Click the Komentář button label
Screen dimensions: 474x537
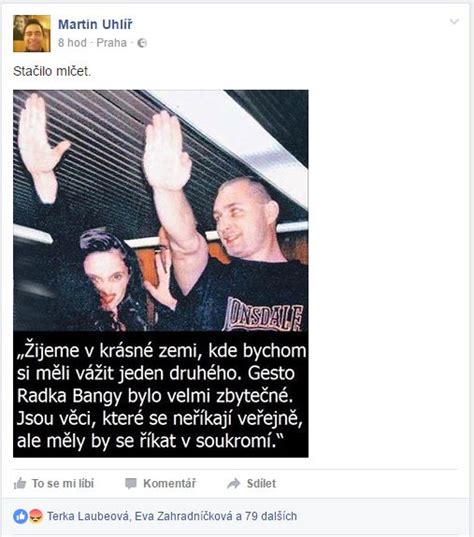(x=170, y=484)
